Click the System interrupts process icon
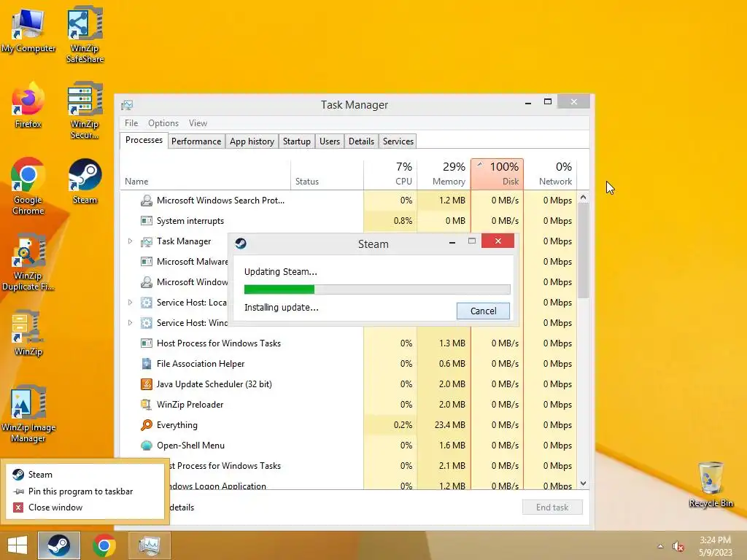Screen dimensions: 747x560 click(x=146, y=221)
